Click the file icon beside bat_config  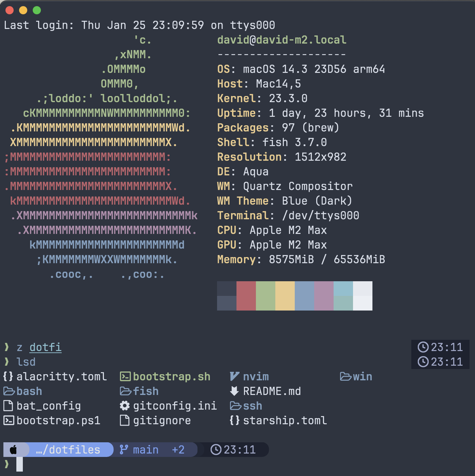point(8,406)
